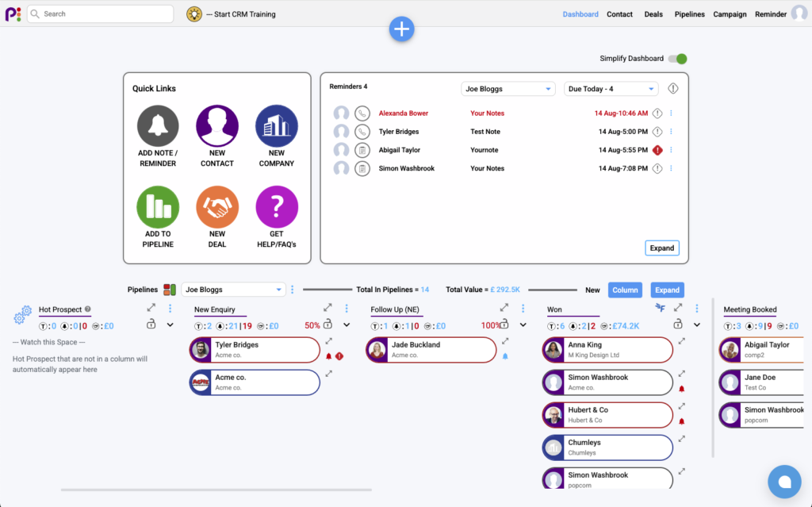Screen dimensions: 812x507
Task: Click the Add Note / Reminder bell icon
Action: coord(158,126)
